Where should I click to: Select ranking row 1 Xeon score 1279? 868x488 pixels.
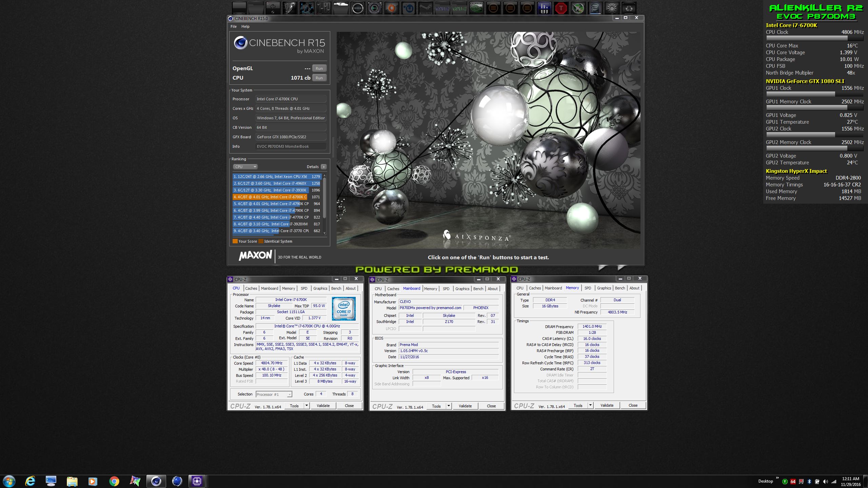pos(277,177)
